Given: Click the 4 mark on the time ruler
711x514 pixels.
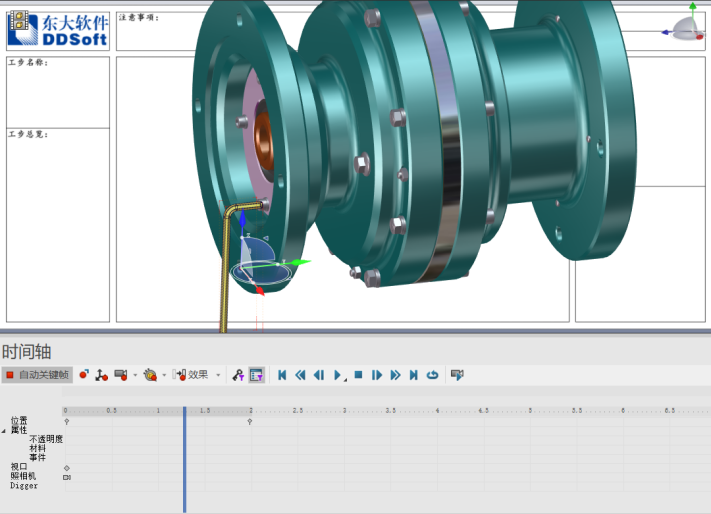Looking at the screenshot, I should [x=438, y=411].
